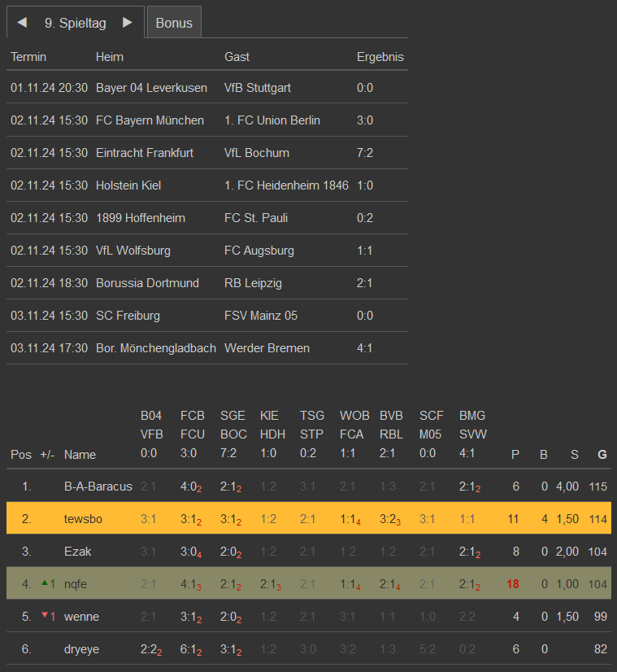The width and height of the screenshot is (617, 672).
Task: Select the 9. Spieltag tab
Action: 75,23
